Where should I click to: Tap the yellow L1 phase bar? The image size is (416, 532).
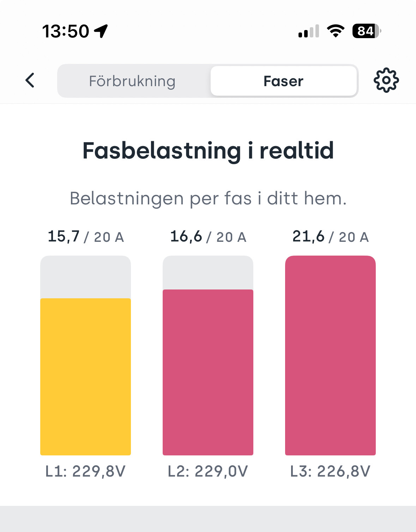click(x=85, y=377)
